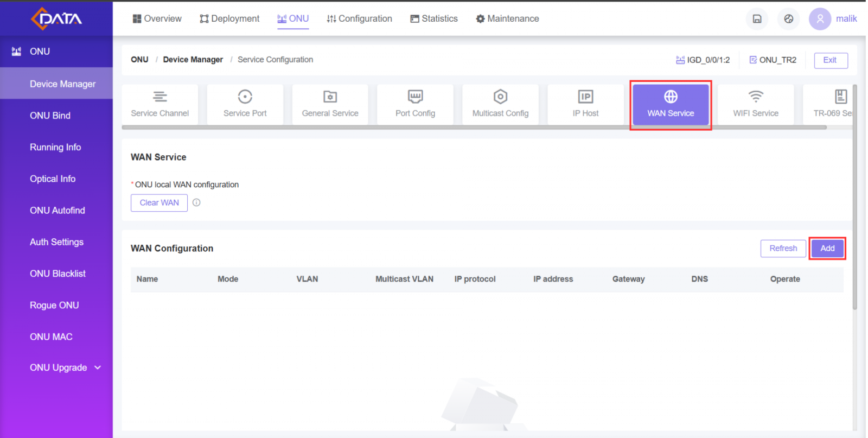Open the Maintenance top menu
Screen dimensions: 868x438
507,18
